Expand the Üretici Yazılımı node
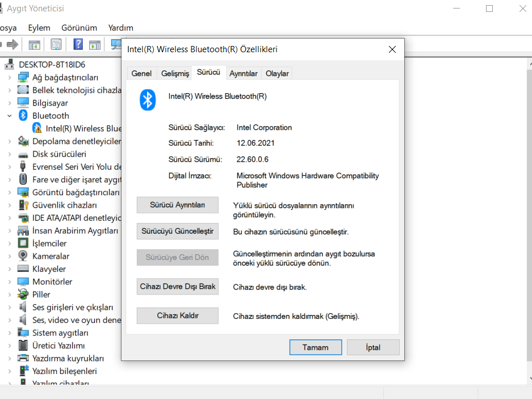Viewport: 532px width, 399px height. (10, 346)
